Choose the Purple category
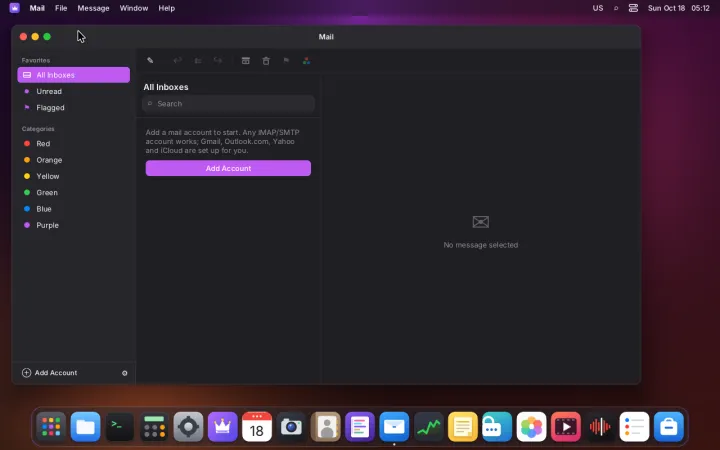The image size is (720, 450). pyautogui.click(x=73, y=225)
